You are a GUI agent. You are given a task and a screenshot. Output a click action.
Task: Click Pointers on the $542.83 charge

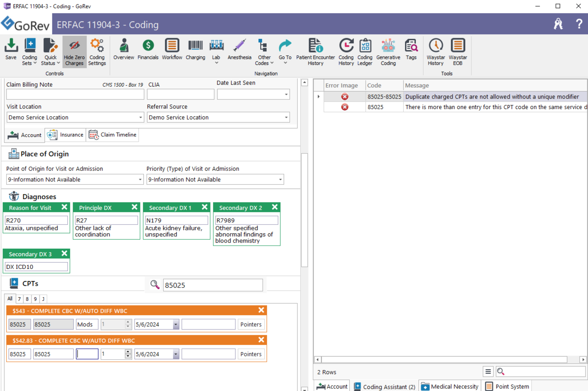(251, 354)
